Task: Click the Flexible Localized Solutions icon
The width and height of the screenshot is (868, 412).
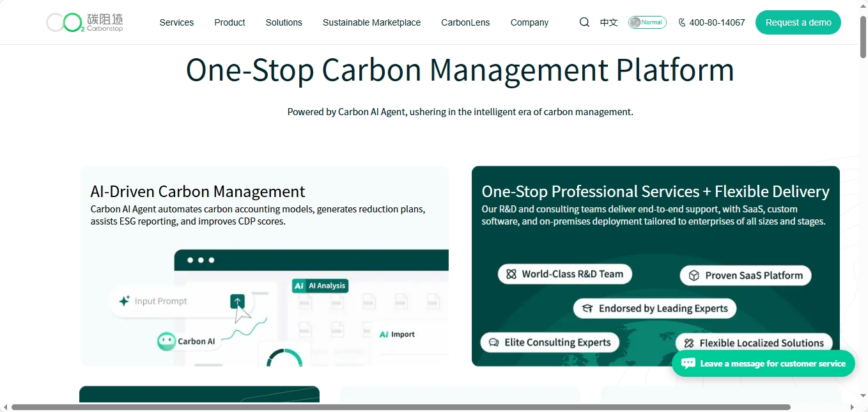Action: (688, 343)
